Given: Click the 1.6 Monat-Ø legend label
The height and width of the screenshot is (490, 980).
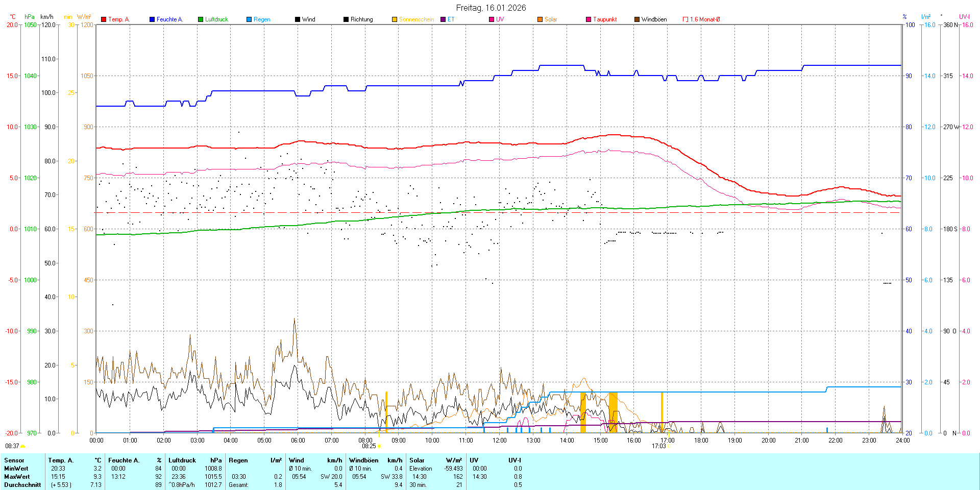Looking at the screenshot, I should pos(705,19).
